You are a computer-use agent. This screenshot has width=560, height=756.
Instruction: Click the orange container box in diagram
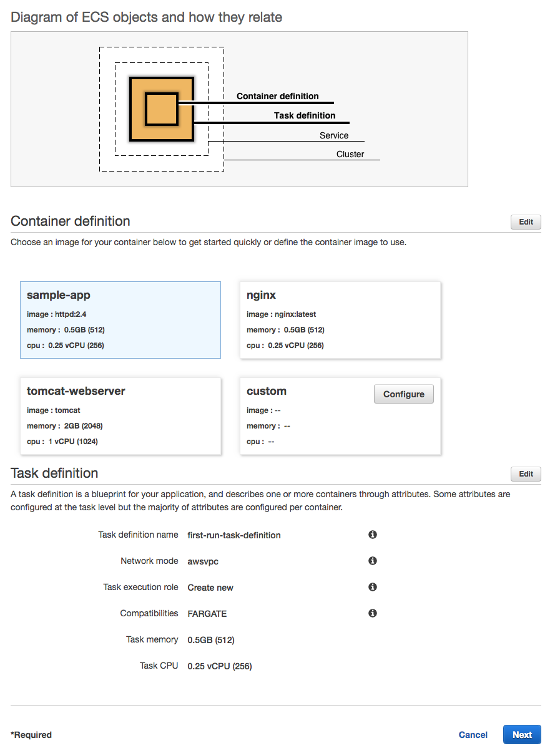[162, 109]
